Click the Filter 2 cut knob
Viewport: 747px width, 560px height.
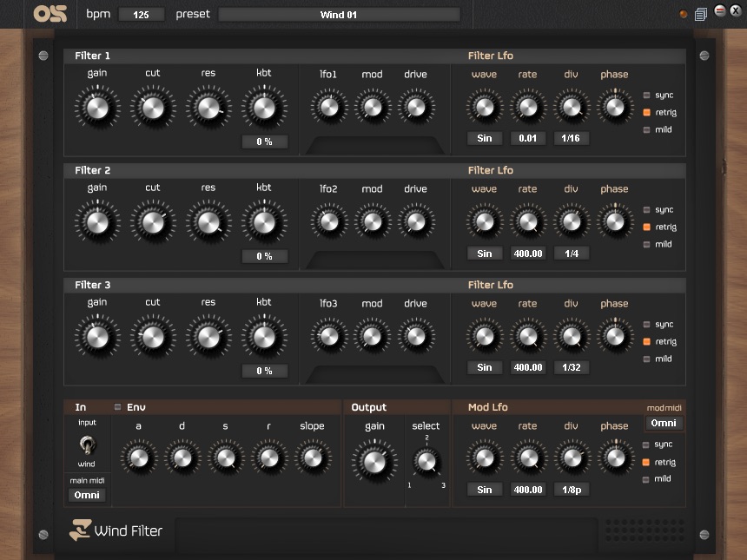pyautogui.click(x=153, y=222)
